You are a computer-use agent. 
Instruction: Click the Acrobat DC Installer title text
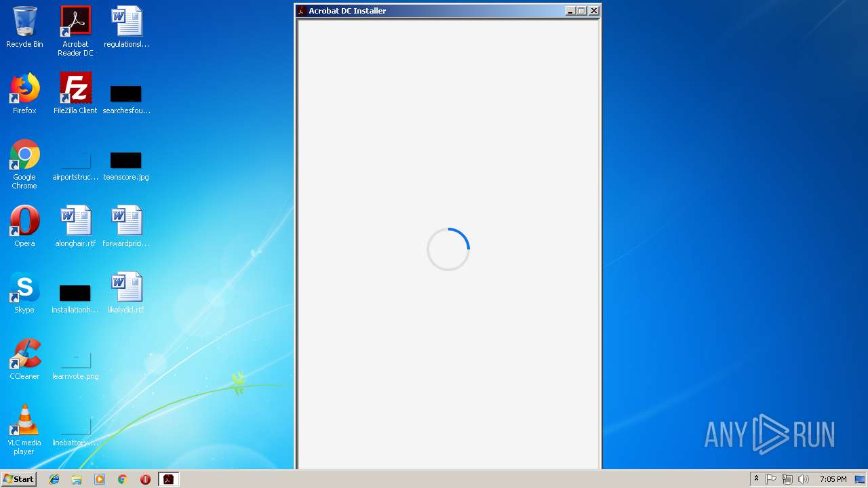pos(347,11)
